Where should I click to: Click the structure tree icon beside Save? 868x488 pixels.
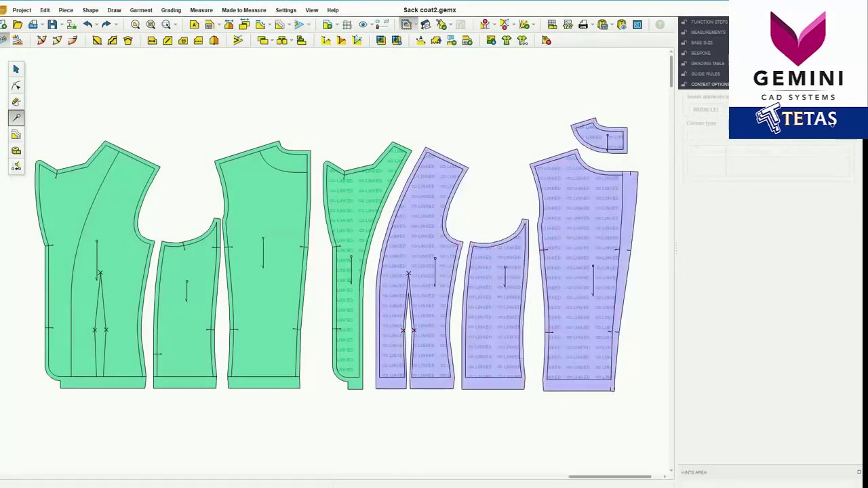pyautogui.click(x=71, y=24)
